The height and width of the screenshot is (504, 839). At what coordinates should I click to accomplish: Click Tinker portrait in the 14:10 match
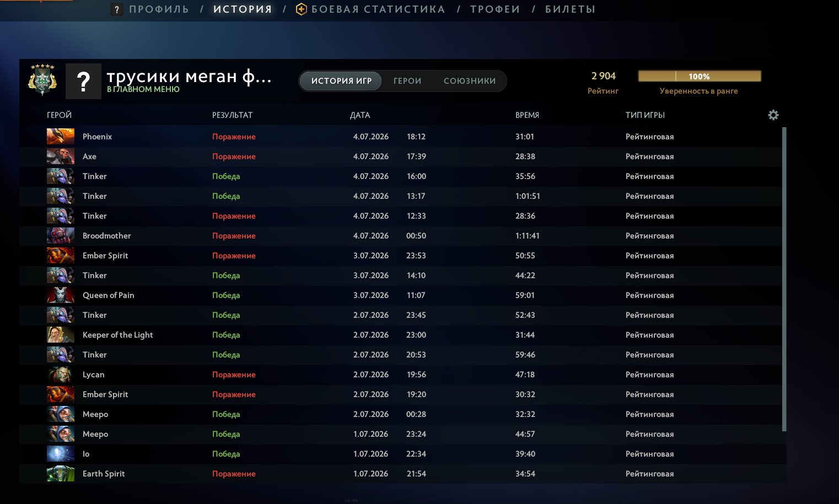click(x=61, y=275)
